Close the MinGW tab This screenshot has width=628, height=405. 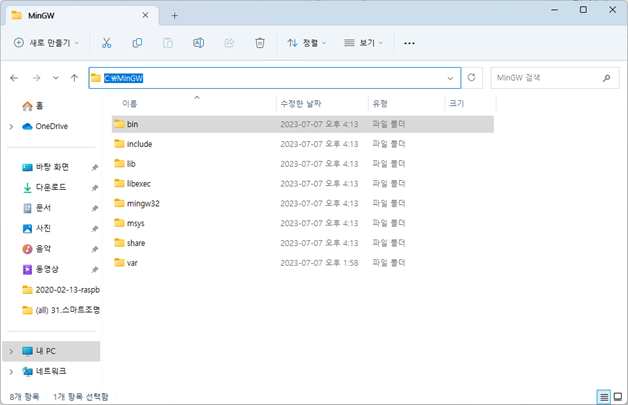click(x=145, y=15)
